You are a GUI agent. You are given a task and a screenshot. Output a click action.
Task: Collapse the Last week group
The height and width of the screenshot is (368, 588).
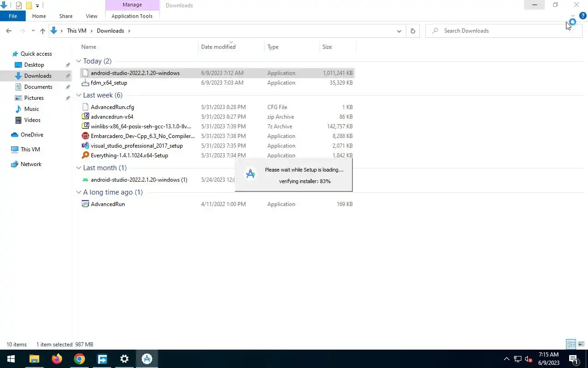(79, 95)
